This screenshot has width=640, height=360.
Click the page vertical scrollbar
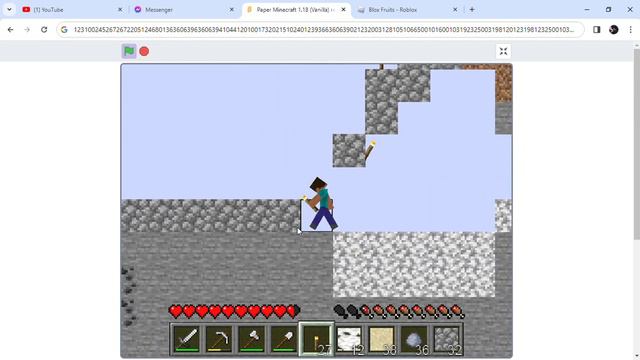[636, 143]
